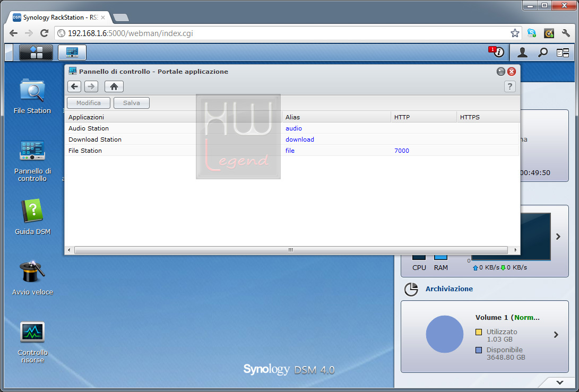Select the Synology RackStation browser tab
This screenshot has width=579, height=392.
coord(59,18)
